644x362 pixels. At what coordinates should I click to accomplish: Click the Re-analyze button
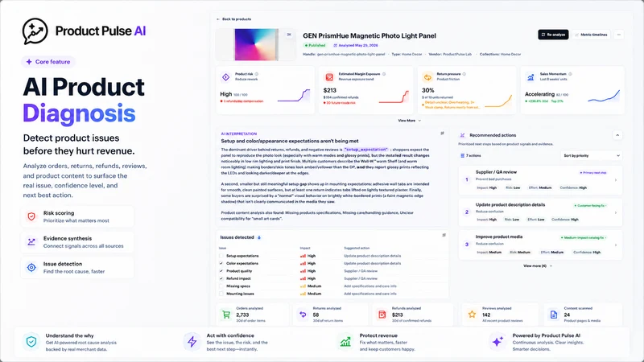point(553,35)
